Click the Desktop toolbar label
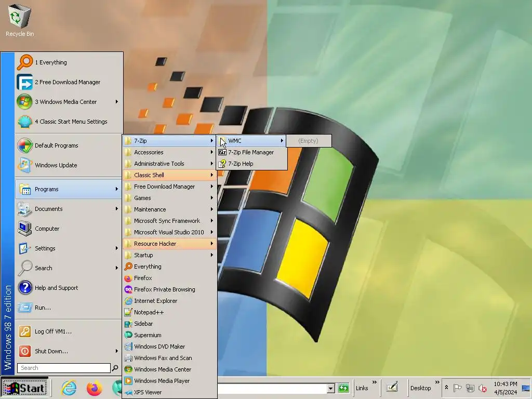The width and height of the screenshot is (532, 399). 420,388
